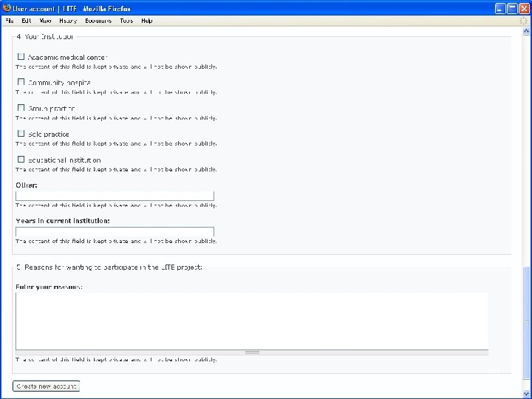The image size is (532, 399).
Task: Click the 'Enter your reasons:' label
Action: click(x=49, y=287)
